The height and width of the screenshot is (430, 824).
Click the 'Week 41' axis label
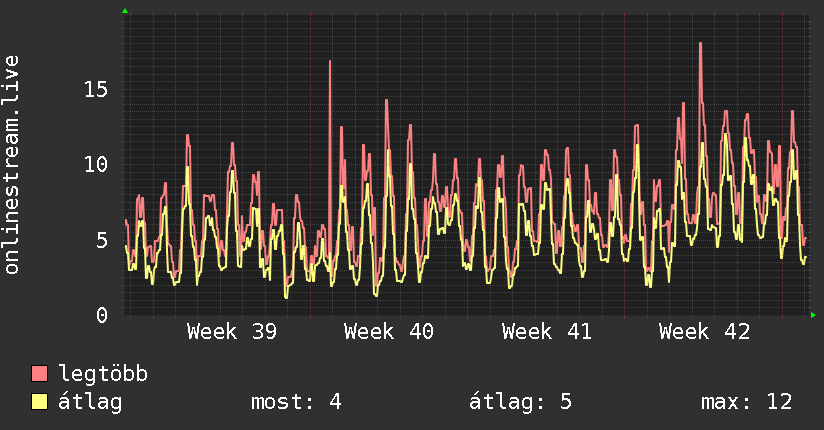(x=547, y=332)
